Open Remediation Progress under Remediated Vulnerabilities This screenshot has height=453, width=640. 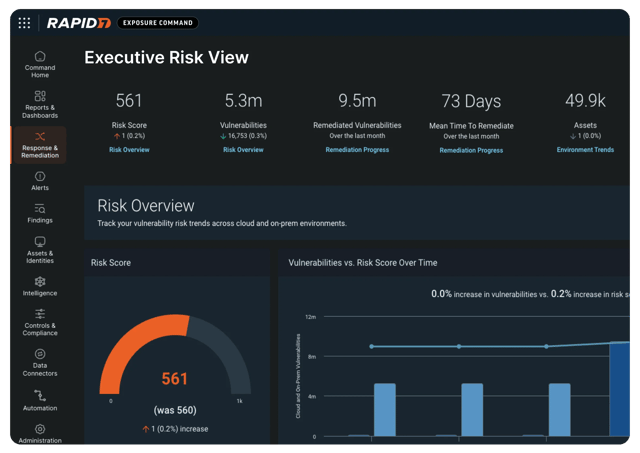click(x=357, y=150)
